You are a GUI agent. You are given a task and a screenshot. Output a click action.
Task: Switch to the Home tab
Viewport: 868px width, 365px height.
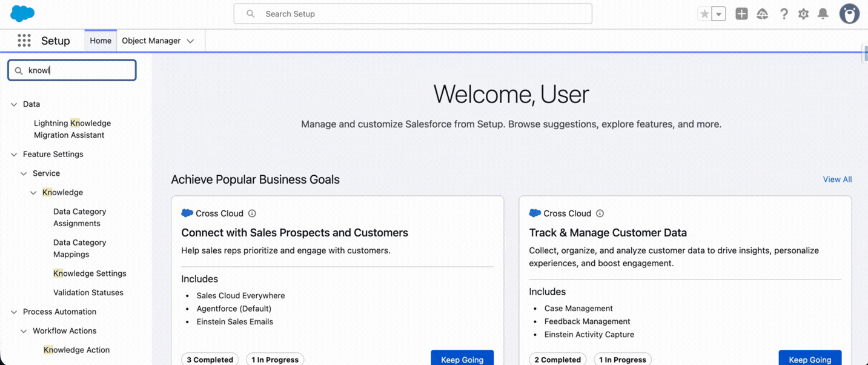pyautogui.click(x=101, y=41)
